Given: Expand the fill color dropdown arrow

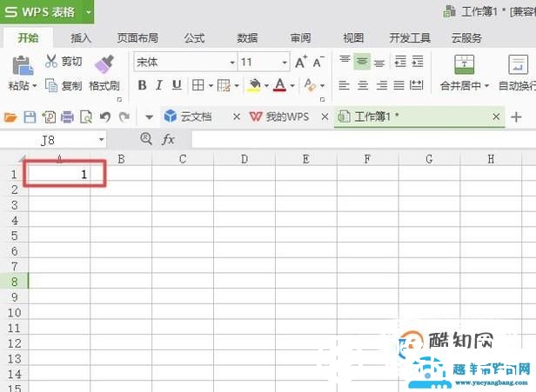Looking at the screenshot, I should click(266, 85).
